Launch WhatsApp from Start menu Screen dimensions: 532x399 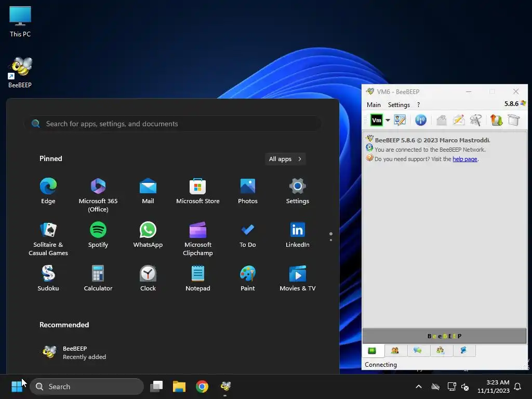[148, 235]
